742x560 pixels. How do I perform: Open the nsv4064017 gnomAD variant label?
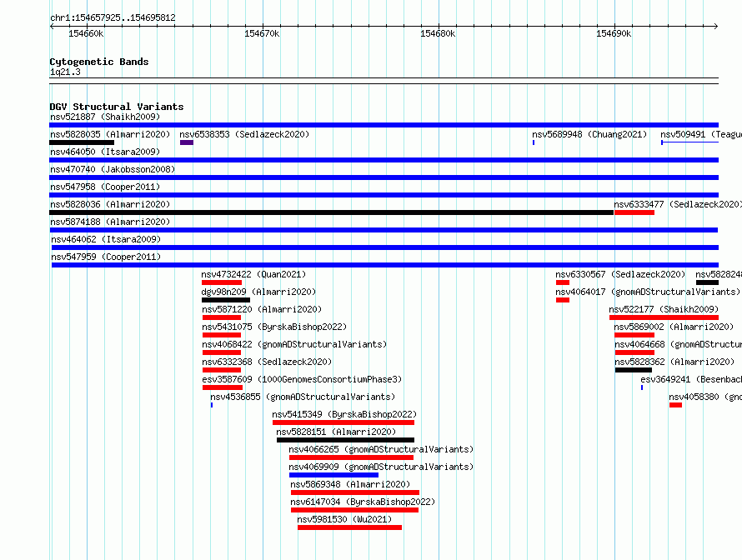648,292
